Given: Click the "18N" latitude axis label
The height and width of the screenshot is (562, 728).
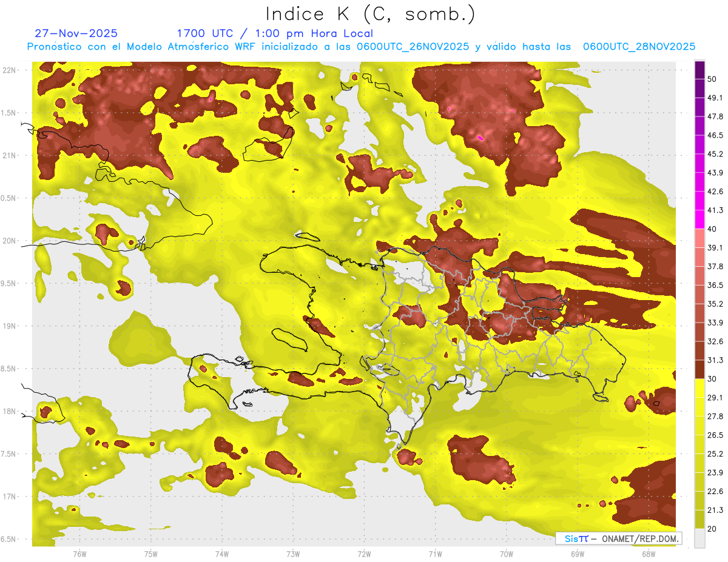Looking at the screenshot, I should point(9,412).
